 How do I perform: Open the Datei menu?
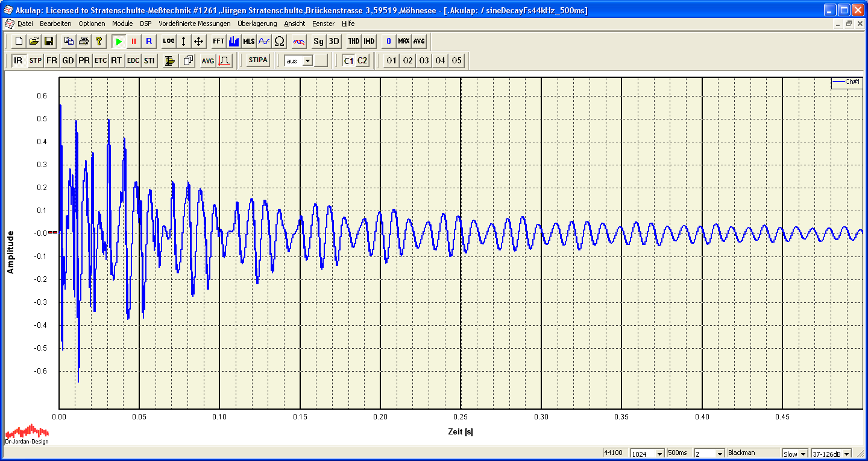25,24
